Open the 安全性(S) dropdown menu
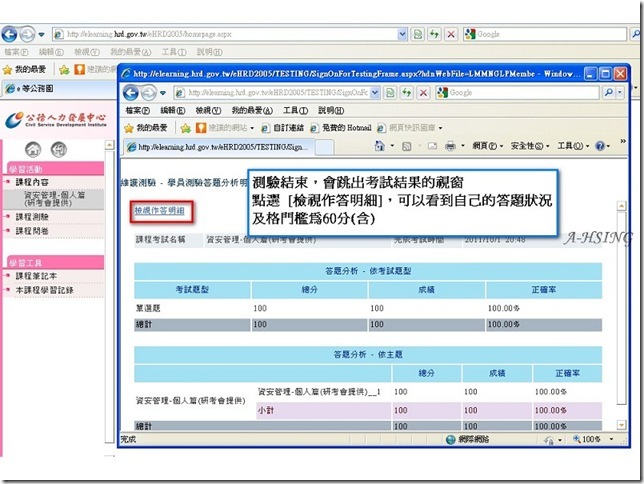 (530, 146)
